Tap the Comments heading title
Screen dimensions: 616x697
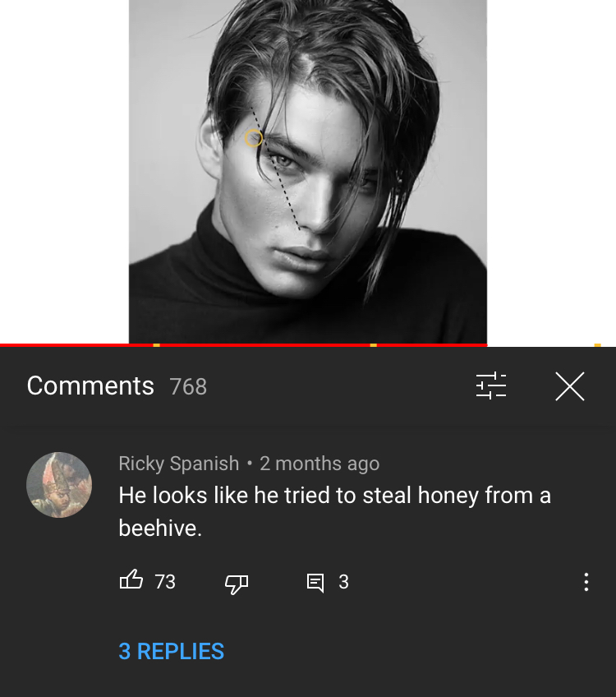pyautogui.click(x=90, y=385)
